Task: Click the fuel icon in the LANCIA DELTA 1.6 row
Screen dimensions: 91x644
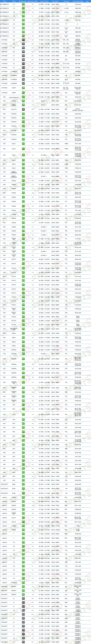Action: coord(23,522)
